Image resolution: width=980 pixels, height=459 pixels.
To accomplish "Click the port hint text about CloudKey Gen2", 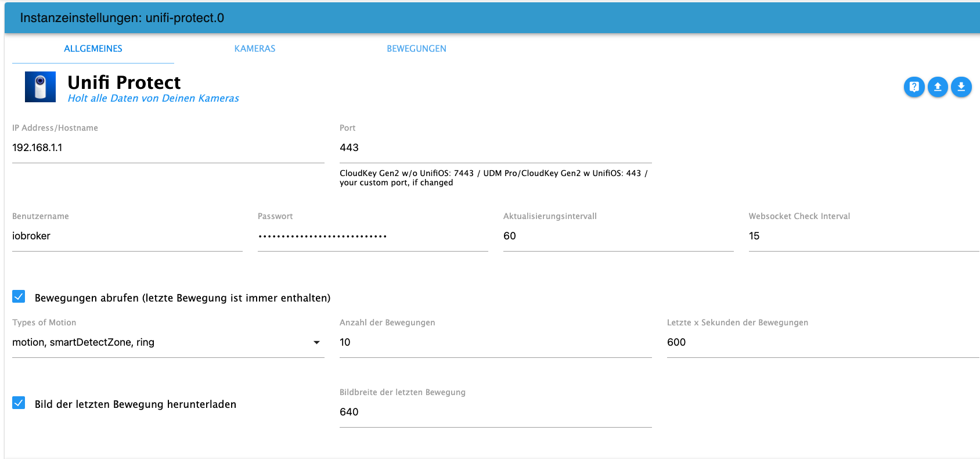I will pyautogui.click(x=493, y=178).
